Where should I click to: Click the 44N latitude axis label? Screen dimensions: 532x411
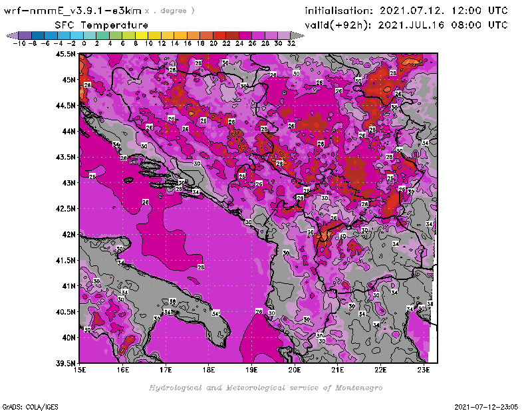69,131
